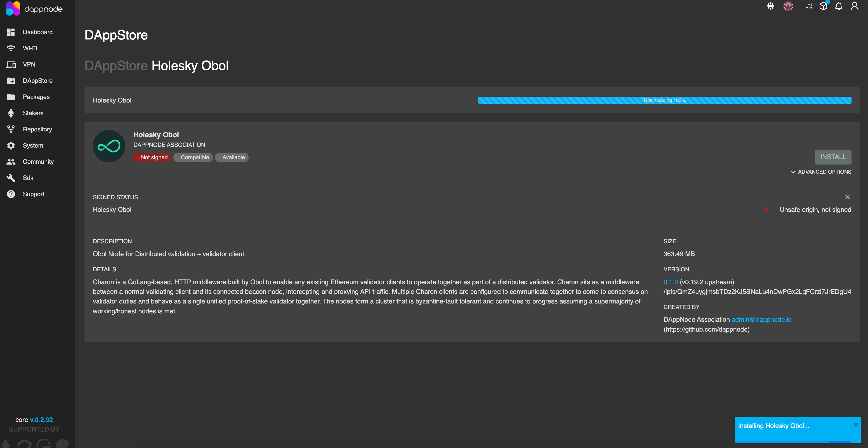868x448 pixels.
Task: Click the core v.0.2.92 version link
Action: point(41,419)
